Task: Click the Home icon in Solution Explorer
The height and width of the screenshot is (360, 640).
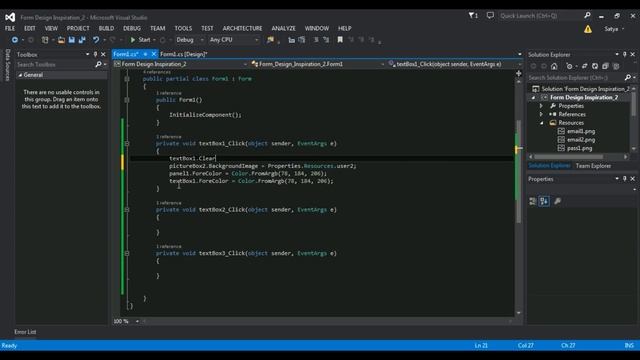Action: [554, 66]
